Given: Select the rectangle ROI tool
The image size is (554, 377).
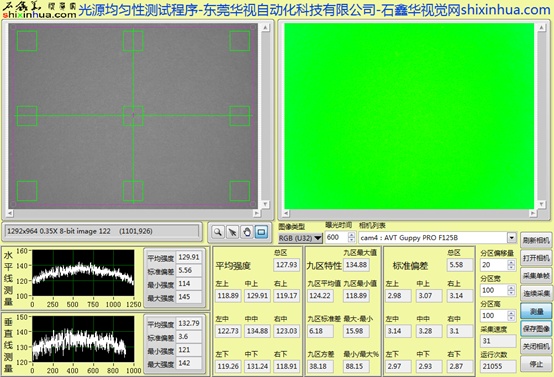Looking at the screenshot, I should pos(261,232).
